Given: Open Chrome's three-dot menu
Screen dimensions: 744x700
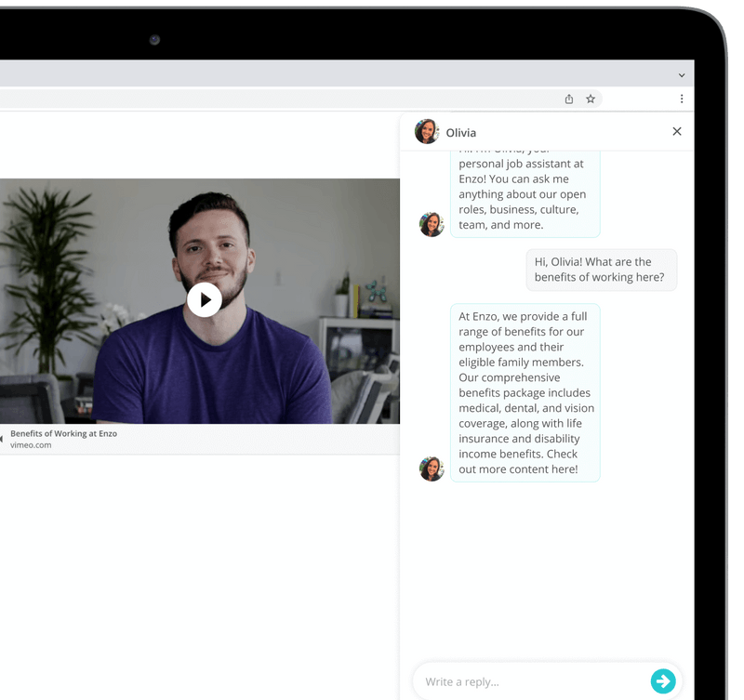Looking at the screenshot, I should 682,99.
